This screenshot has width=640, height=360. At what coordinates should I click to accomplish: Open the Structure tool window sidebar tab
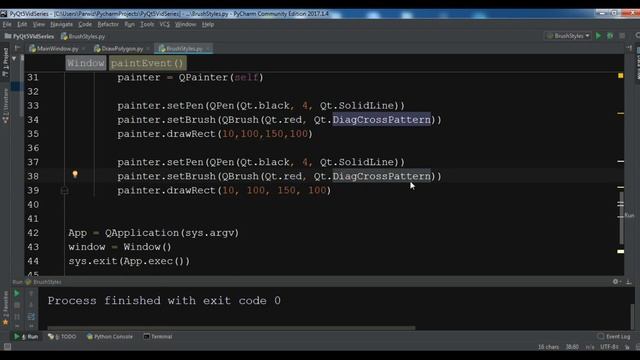(x=5, y=105)
